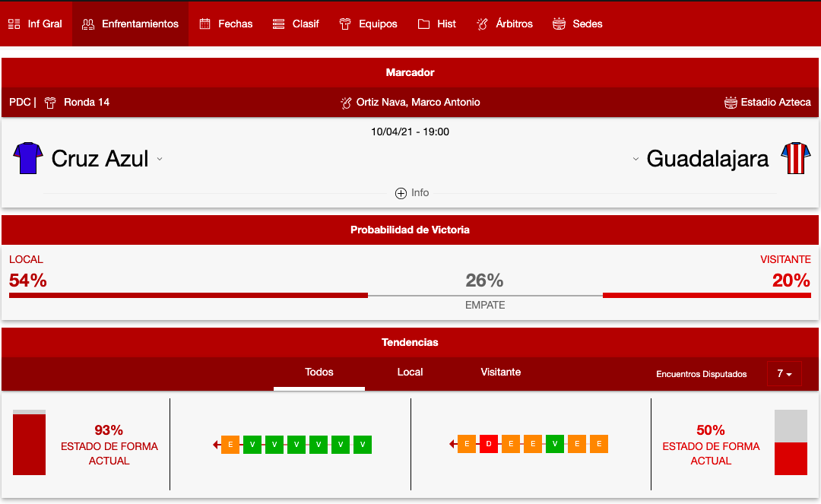
Task: Click the 20% visitor probability value
Action: tap(791, 281)
